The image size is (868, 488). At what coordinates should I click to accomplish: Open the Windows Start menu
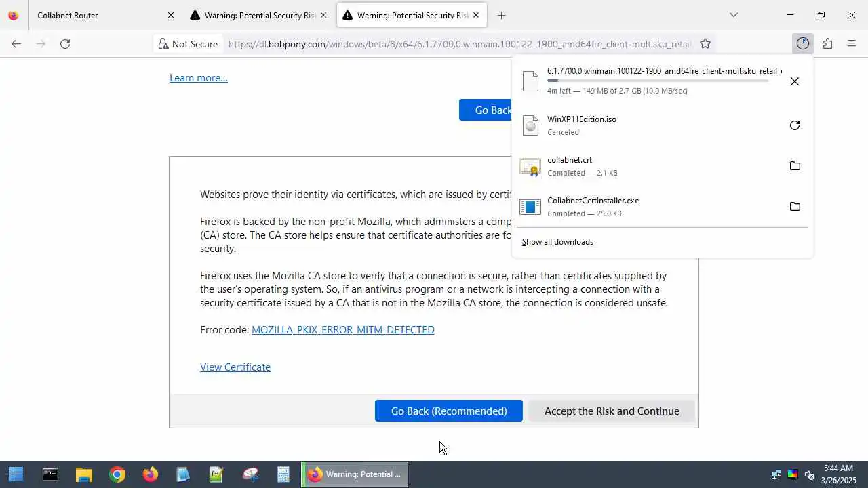(16, 474)
